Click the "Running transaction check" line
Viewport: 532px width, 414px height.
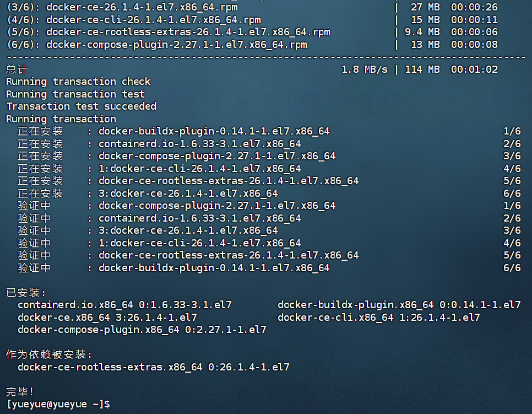(78, 82)
